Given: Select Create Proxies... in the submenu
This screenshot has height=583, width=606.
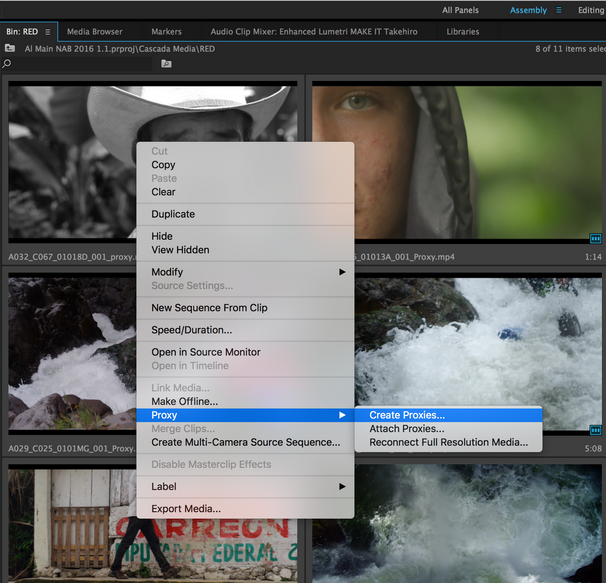Looking at the screenshot, I should 448,415.
